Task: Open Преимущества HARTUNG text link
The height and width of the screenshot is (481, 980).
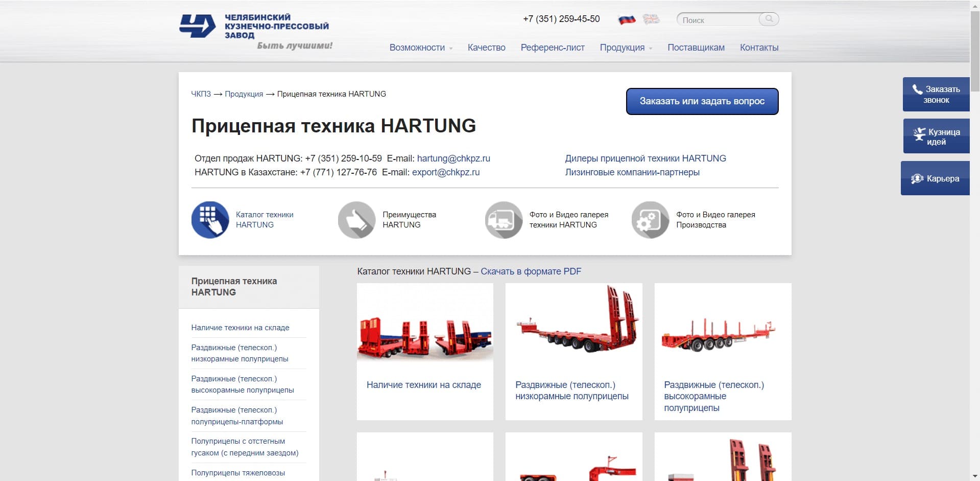Action: click(409, 220)
